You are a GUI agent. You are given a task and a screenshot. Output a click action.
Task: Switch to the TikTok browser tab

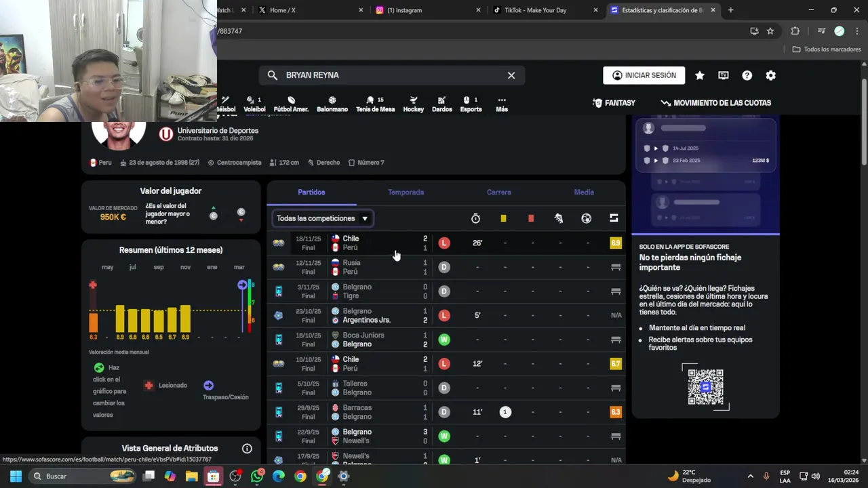(x=545, y=10)
